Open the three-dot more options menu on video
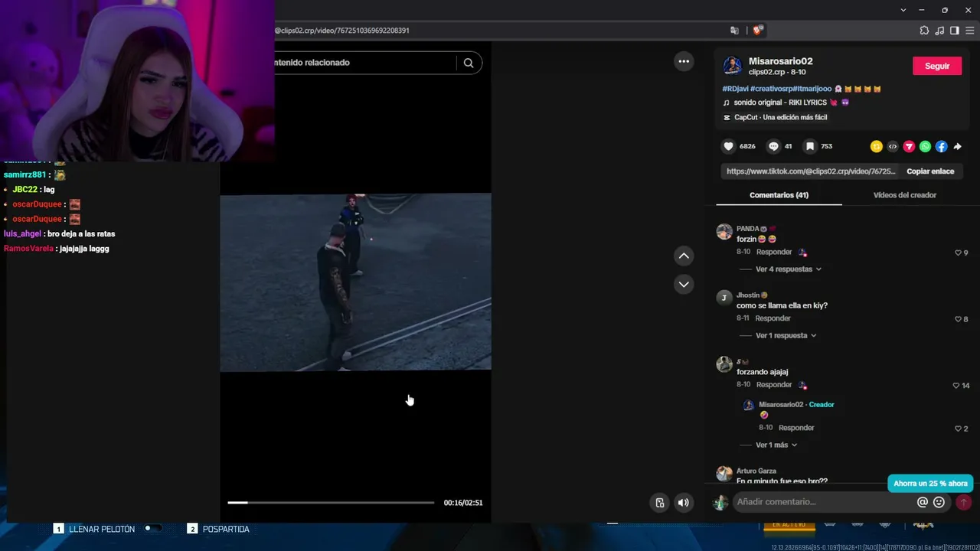Screen dimensions: 980x551 [x=684, y=61]
